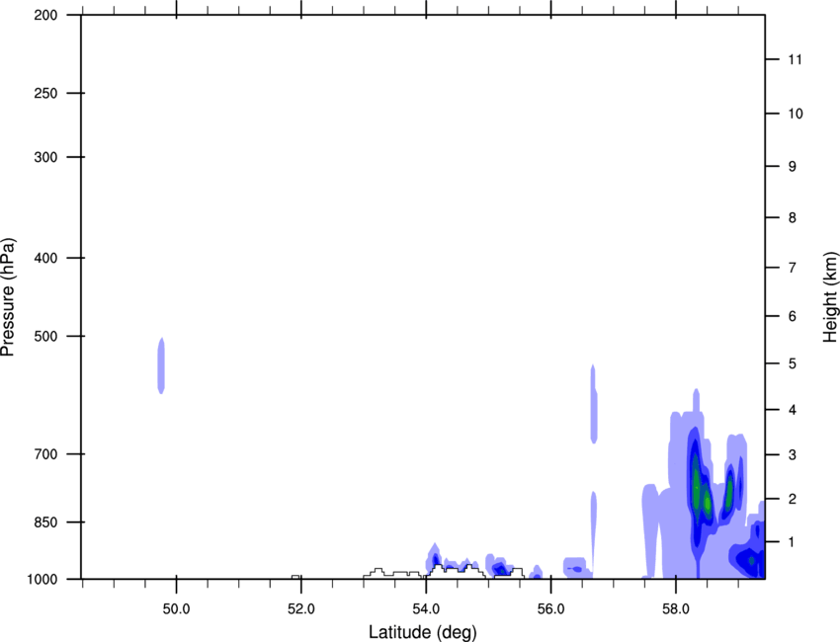Click the tall narrow contour near latitude 56.7
The height and width of the screenshot is (642, 840).
tap(594, 404)
